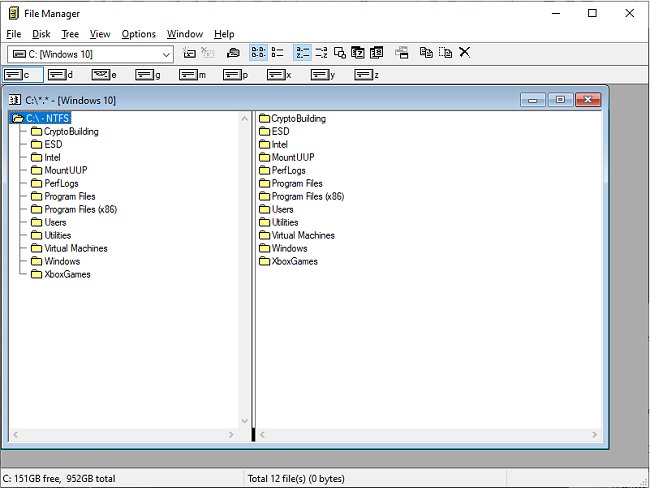Click the tree pane's vertical scrollbar down arrow
The width and height of the screenshot is (650, 491).
245,422
